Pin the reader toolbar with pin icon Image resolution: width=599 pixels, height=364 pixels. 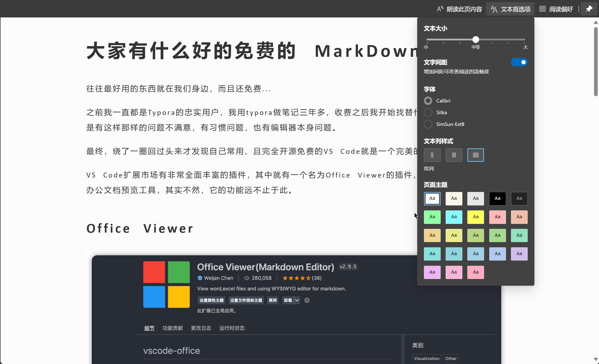point(589,9)
